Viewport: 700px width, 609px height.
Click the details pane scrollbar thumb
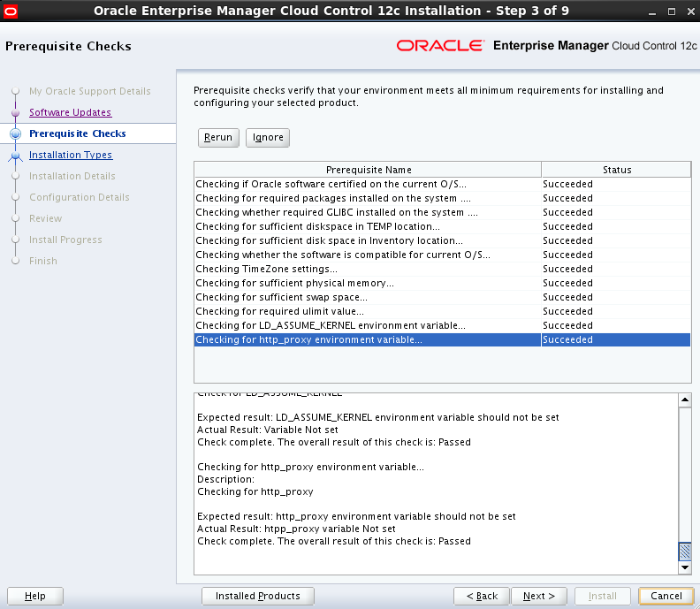tap(684, 552)
